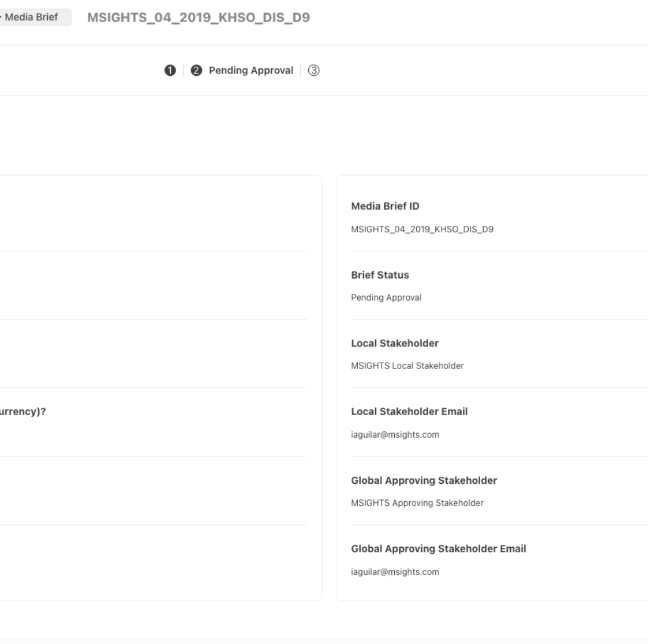The image size is (648, 644).
Task: Click the step 2 circle icon
Action: [195, 70]
